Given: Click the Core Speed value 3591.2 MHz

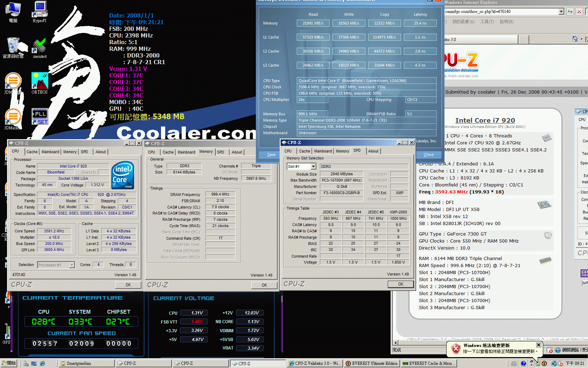Looking at the screenshot, I should point(54,231).
